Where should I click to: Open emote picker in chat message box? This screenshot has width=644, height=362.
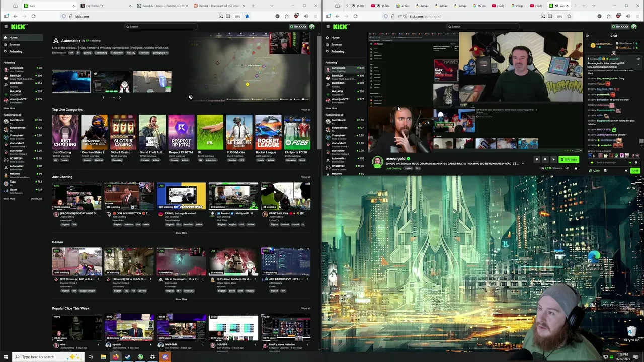(x=636, y=162)
